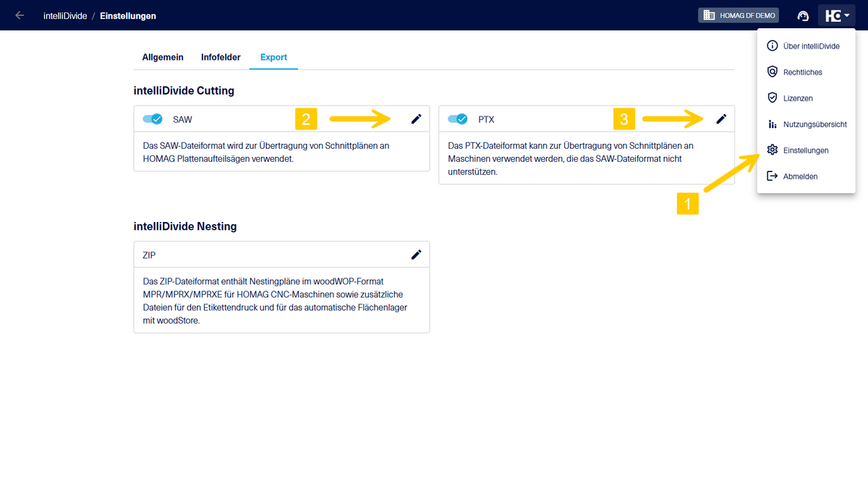This screenshot has height=488, width=868.
Task: Edit the ZIP nesting export pencil
Action: 416,254
